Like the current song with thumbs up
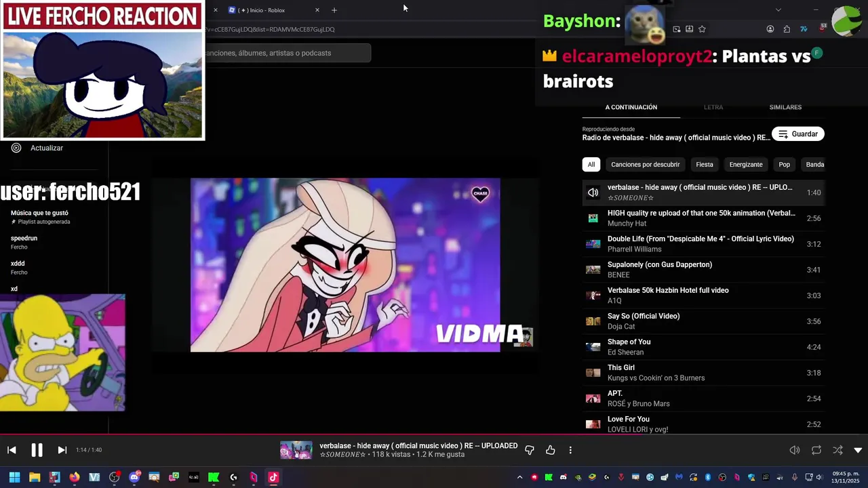Image resolution: width=868 pixels, height=488 pixels. 551,450
